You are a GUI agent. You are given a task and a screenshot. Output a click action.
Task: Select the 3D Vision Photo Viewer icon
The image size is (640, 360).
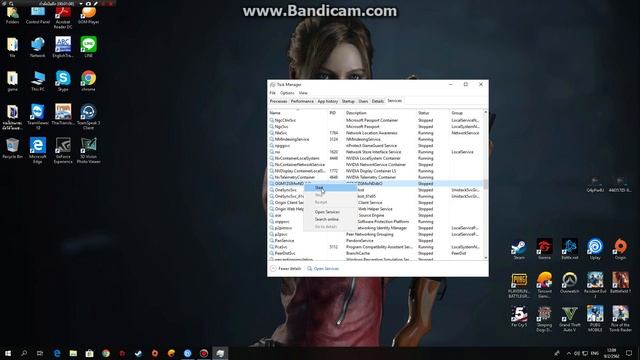[88, 151]
